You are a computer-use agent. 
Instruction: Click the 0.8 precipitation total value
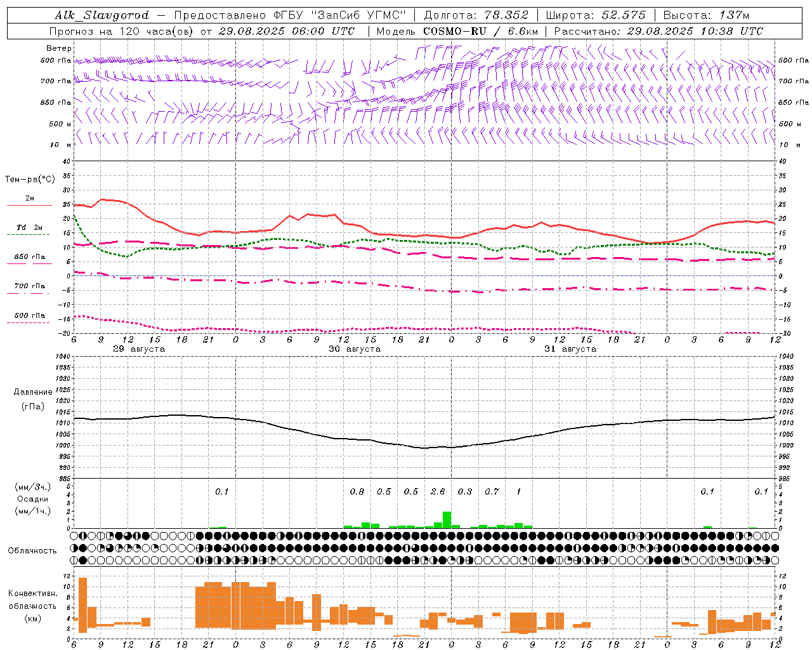tap(357, 491)
